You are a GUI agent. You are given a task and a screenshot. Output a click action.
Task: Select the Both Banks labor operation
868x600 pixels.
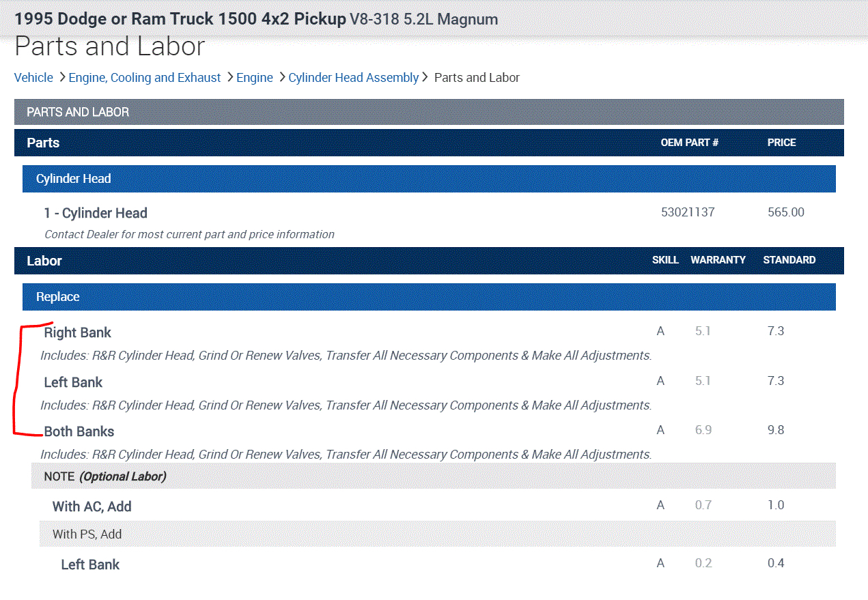click(x=79, y=431)
